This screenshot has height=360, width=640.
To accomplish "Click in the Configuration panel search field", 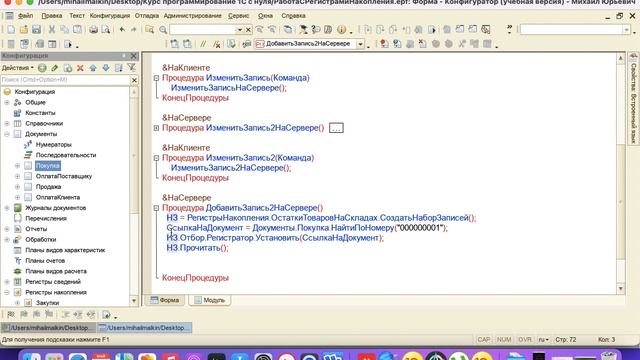I will [65, 80].
